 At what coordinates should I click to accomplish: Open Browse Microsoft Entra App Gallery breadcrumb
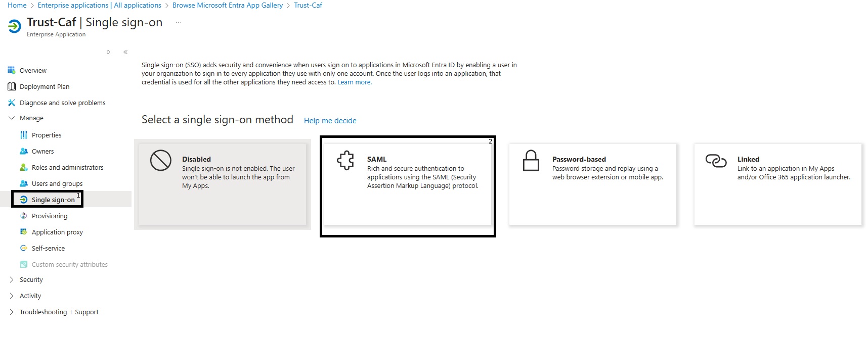point(228,5)
